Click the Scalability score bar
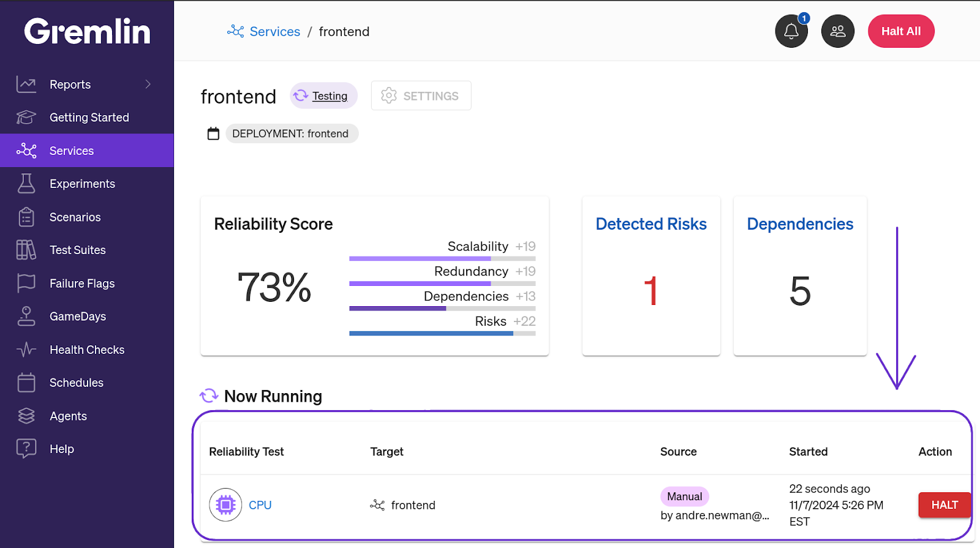Image resolution: width=980 pixels, height=548 pixels. coord(442,258)
